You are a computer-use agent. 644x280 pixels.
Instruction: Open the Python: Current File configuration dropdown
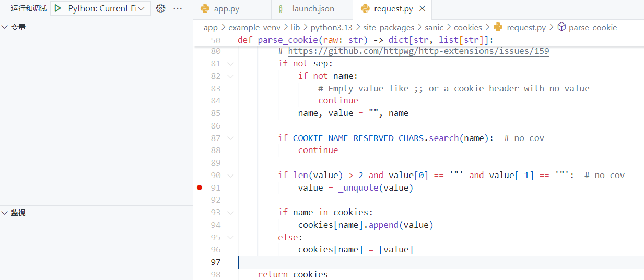141,8
